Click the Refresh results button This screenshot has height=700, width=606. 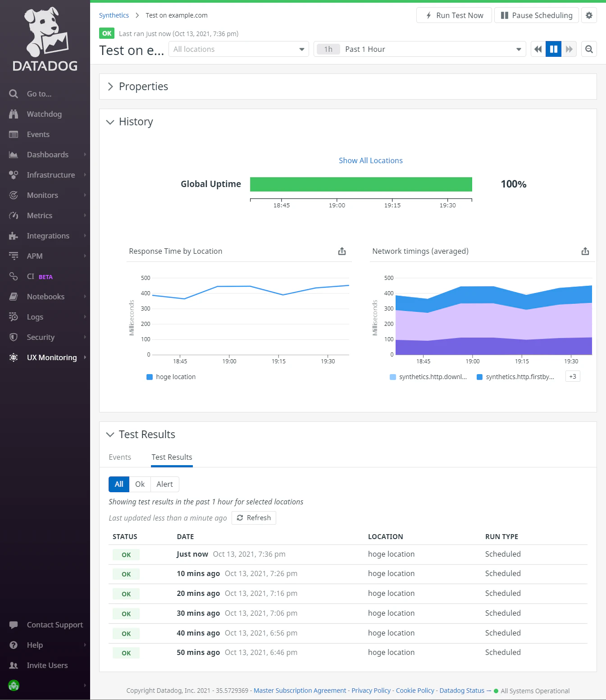coord(254,518)
